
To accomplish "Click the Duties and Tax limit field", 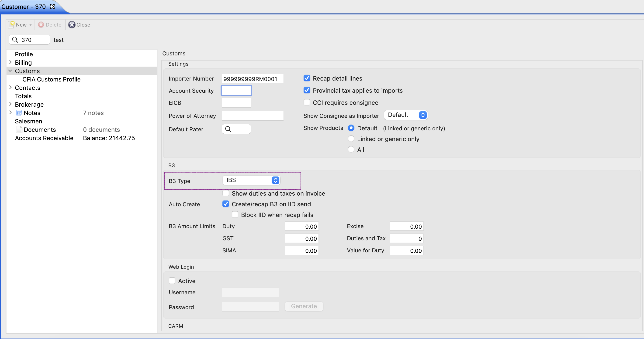I will click(406, 238).
